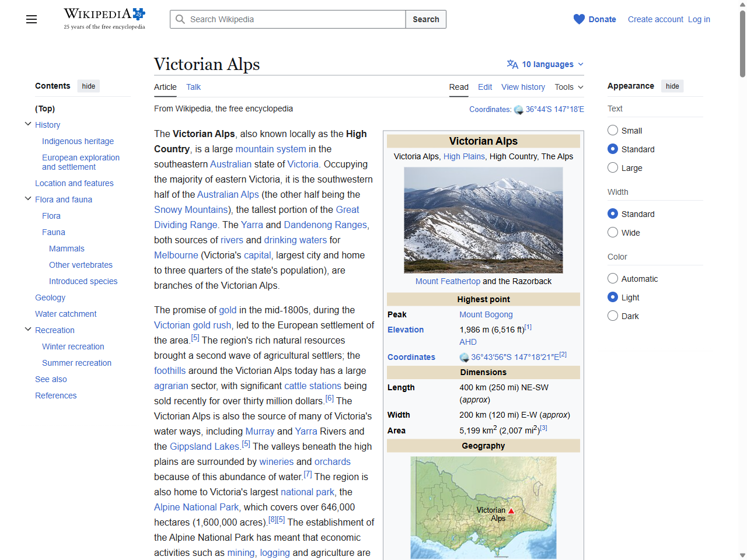Image resolution: width=747 pixels, height=560 pixels.
Task: Click the magnifier icon in search box
Action: tap(180, 19)
